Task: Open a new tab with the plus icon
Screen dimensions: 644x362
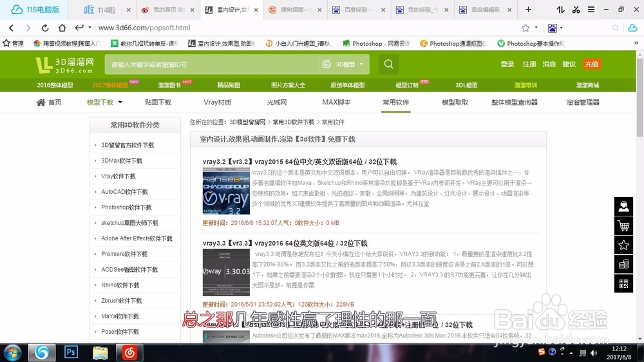Action: [x=528, y=10]
